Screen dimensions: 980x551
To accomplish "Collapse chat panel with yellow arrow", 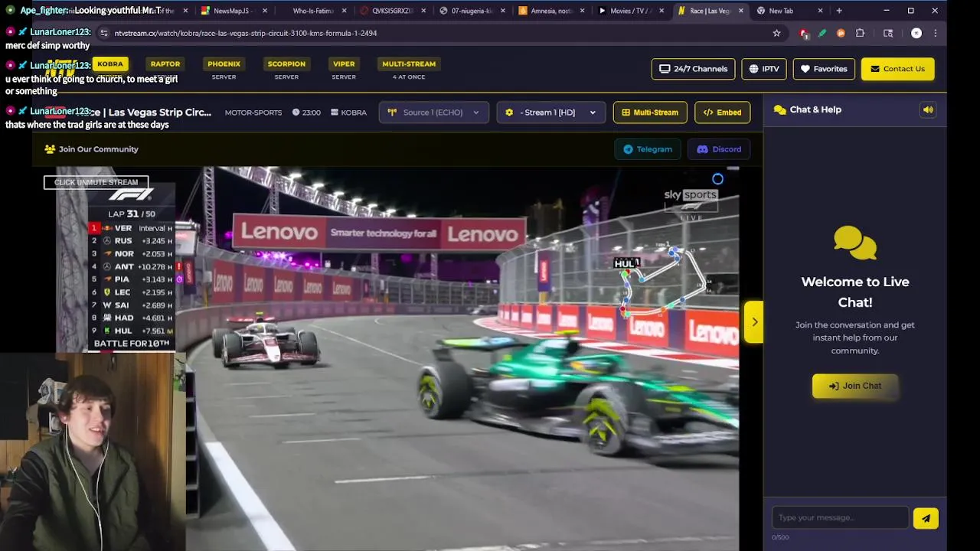I will click(x=754, y=322).
